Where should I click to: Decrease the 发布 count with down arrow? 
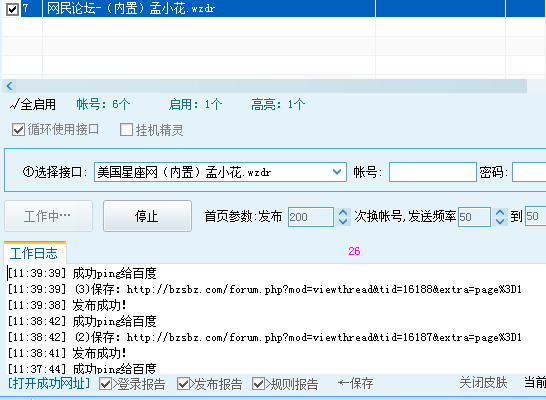point(343,221)
